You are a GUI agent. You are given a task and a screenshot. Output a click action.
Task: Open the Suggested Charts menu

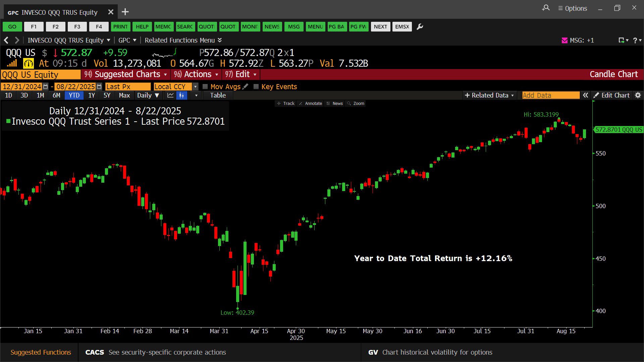point(126,74)
